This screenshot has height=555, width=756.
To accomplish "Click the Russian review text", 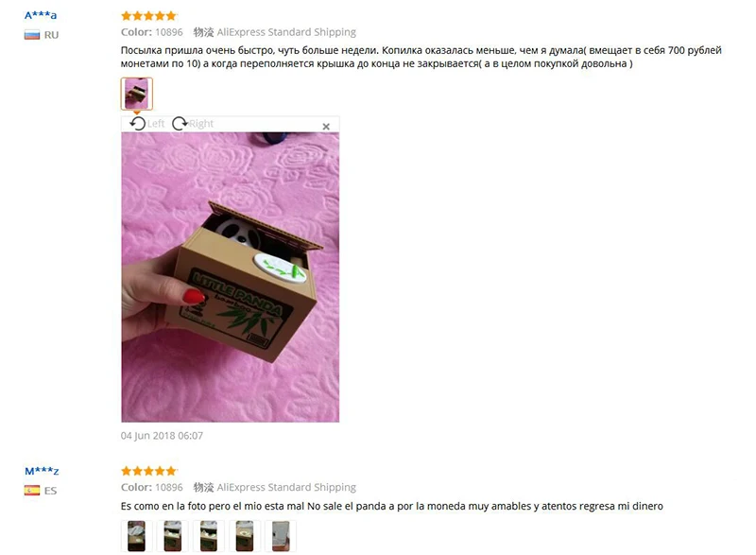I will [x=421, y=57].
